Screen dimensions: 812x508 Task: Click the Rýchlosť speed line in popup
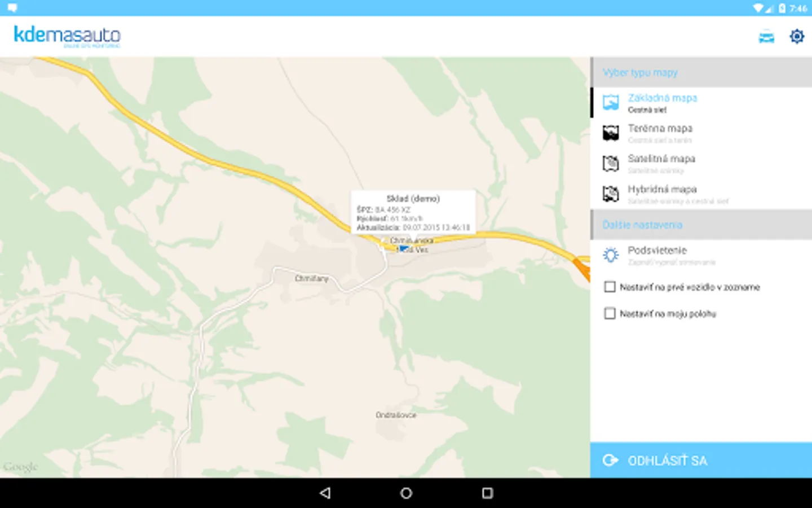tap(390, 218)
